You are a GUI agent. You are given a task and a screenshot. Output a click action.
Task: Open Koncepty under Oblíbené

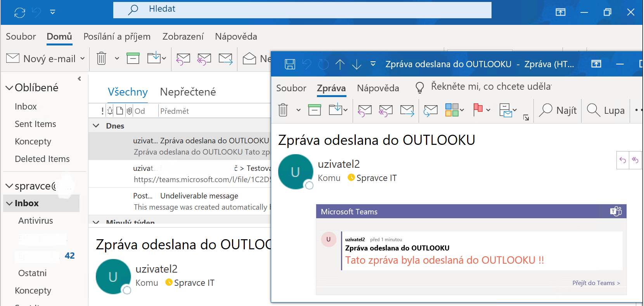[33, 141]
